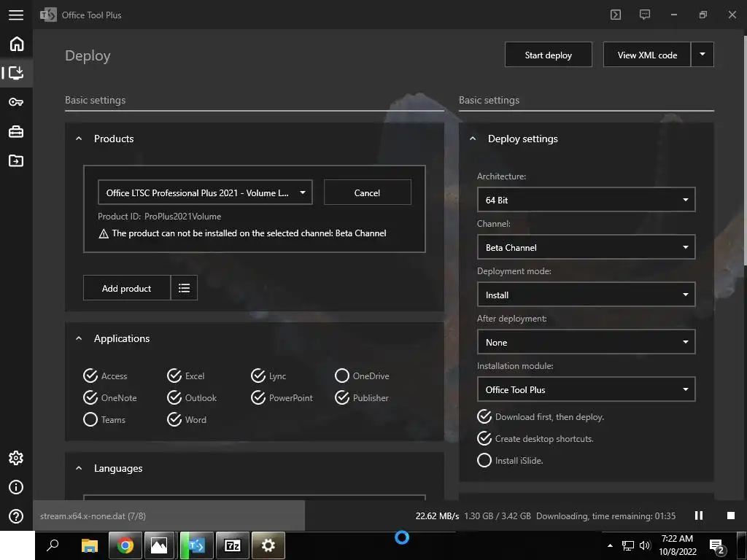The image size is (747, 560).
Task: Pause the download in progress
Action: (x=699, y=516)
